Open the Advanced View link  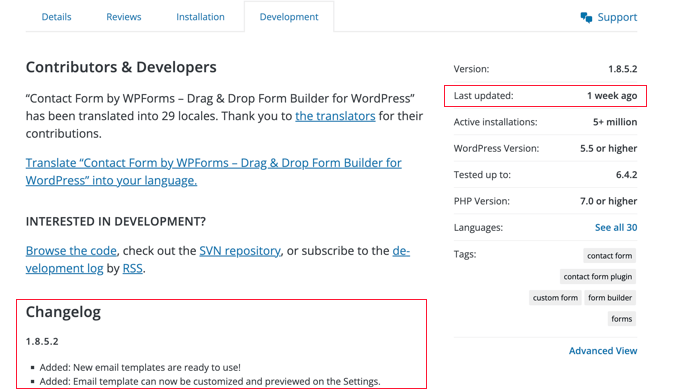[603, 351]
